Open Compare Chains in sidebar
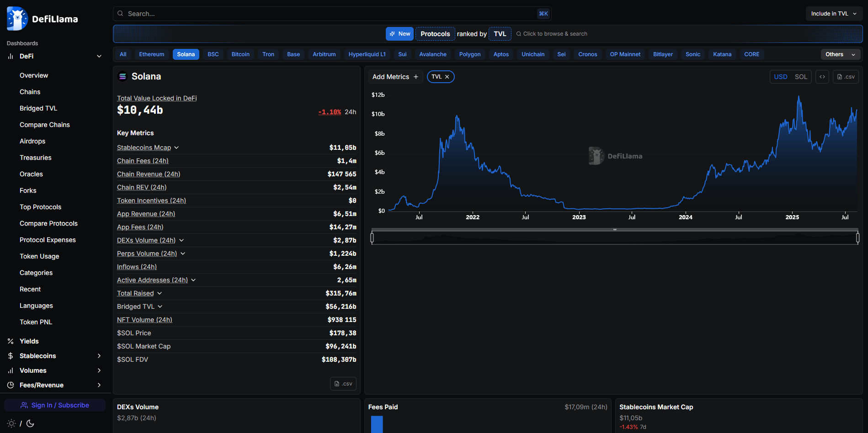The image size is (868, 433). pyautogui.click(x=44, y=125)
